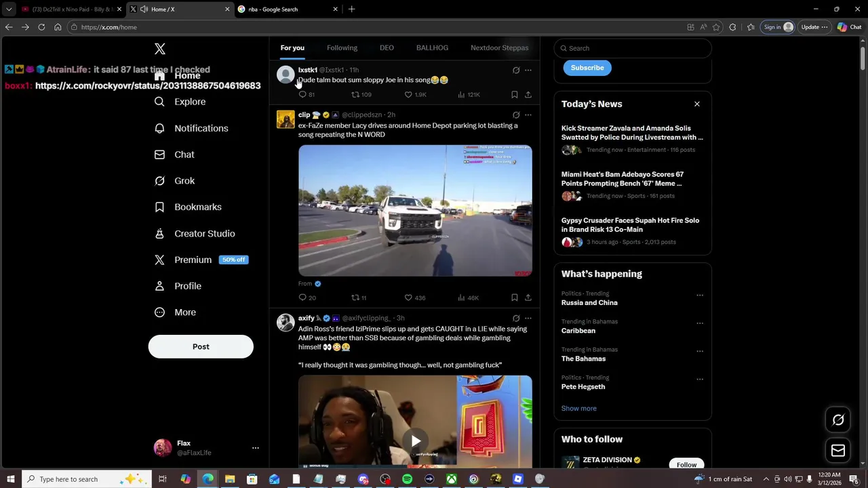Open more menu on lxstk1's post
The image size is (868, 488).
pos(528,70)
